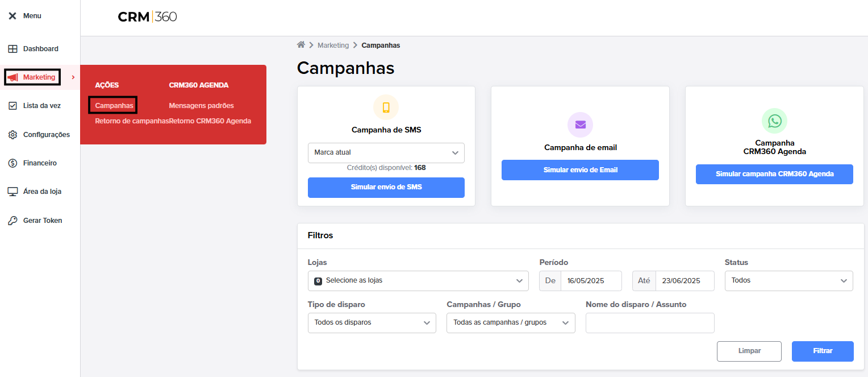Click the Gerar Token key icon
Screen dimensions: 868x377
coord(12,221)
